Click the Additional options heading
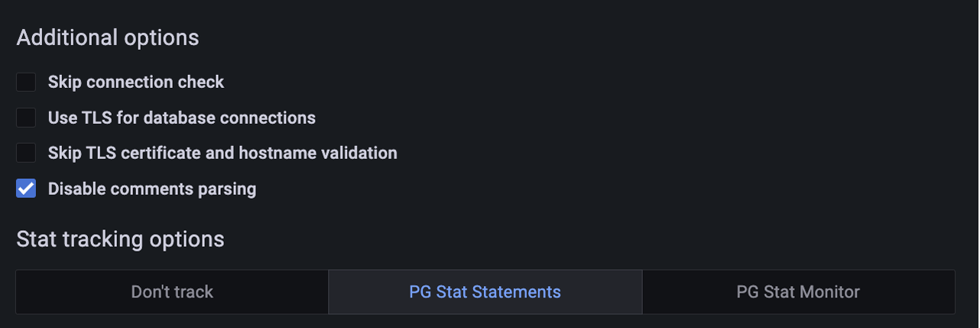This screenshot has width=980, height=328. (108, 37)
